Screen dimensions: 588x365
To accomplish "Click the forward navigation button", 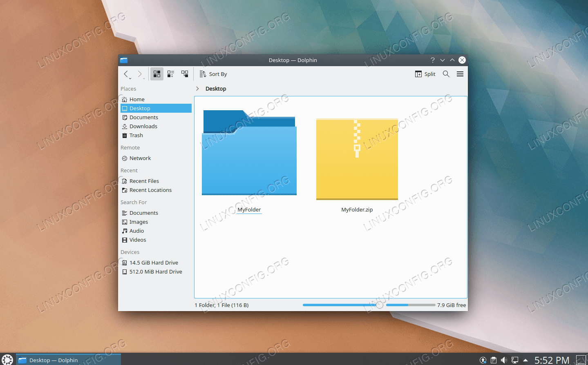I will [139, 74].
